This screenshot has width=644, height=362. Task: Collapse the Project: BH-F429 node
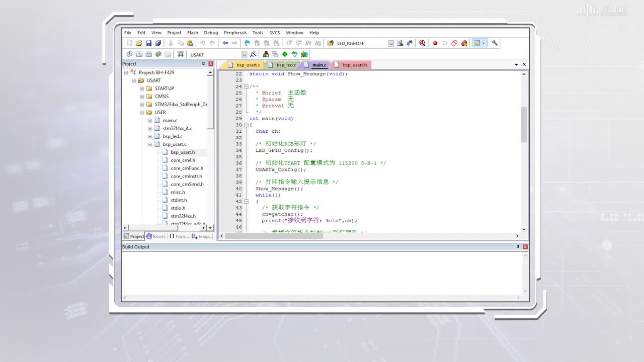(x=126, y=72)
